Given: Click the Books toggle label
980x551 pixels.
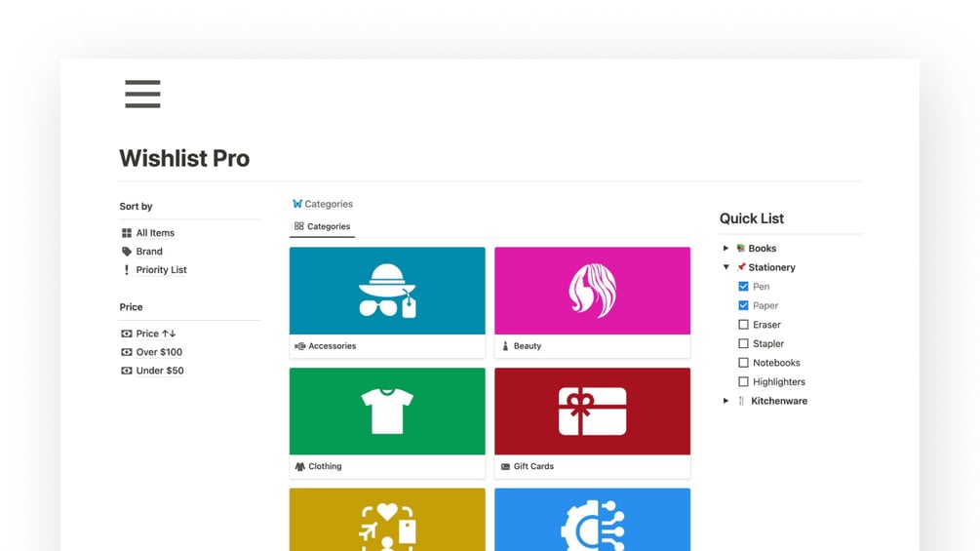Looking at the screenshot, I should tap(762, 248).
